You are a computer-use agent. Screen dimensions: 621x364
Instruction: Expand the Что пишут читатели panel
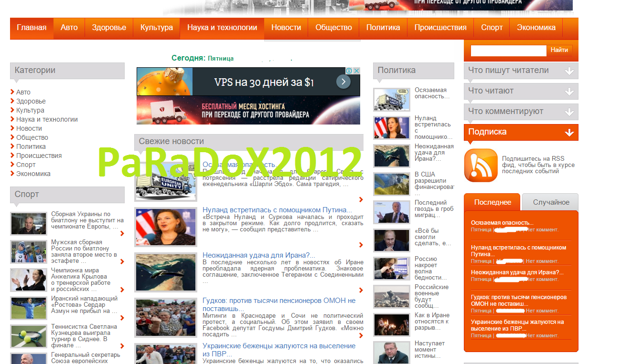521,71
